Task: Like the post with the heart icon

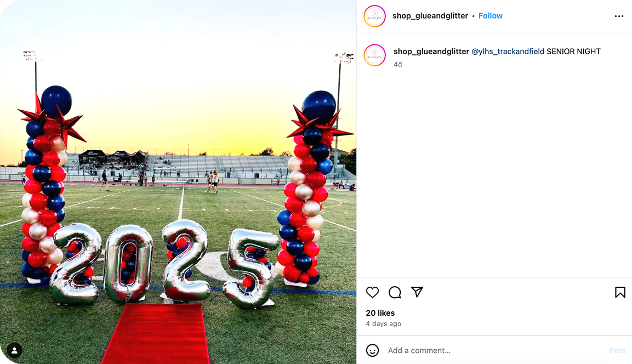Action: tap(372, 292)
